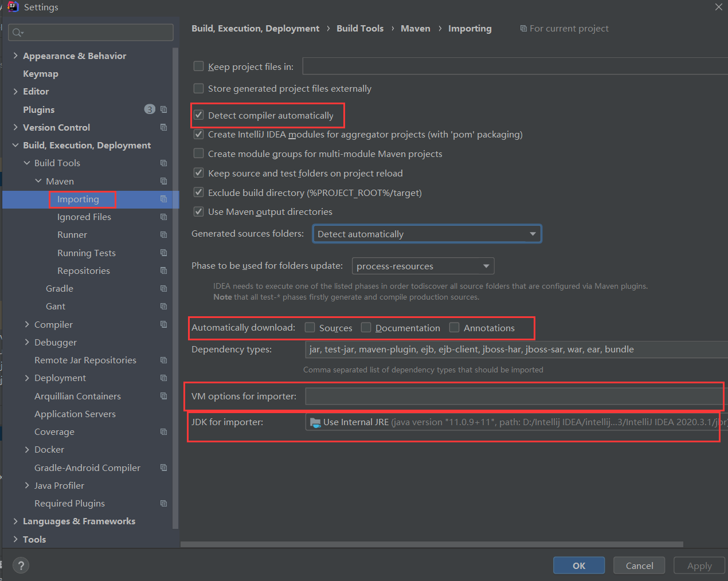728x581 pixels.
Task: Uncheck Detect compiler automatically
Action: tap(198, 115)
